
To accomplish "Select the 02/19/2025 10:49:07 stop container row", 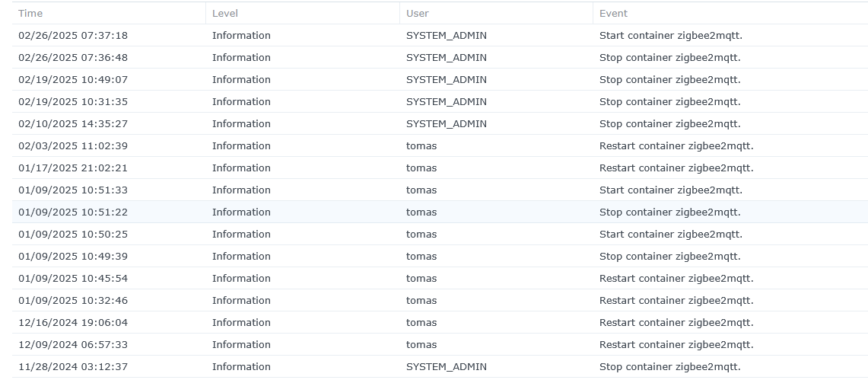I will click(x=73, y=80).
